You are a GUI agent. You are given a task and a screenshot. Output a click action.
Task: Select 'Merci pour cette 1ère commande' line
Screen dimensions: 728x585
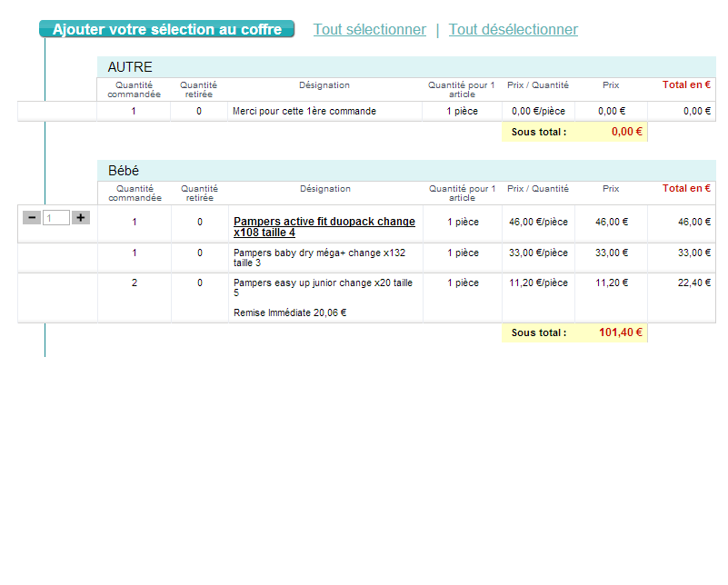[304, 111]
